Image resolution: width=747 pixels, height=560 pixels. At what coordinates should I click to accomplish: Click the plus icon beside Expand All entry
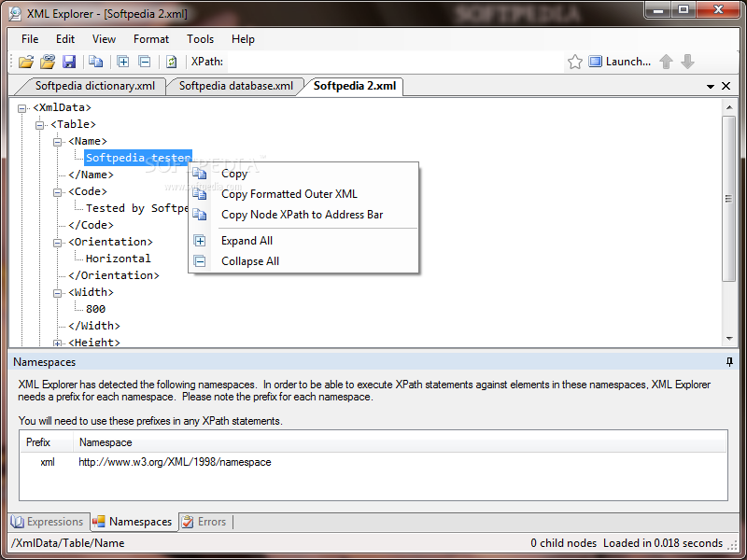pos(200,241)
